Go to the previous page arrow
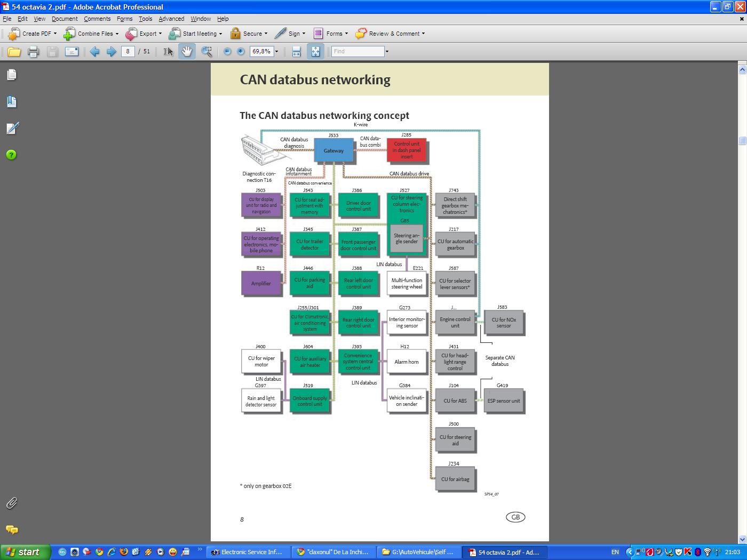The height and width of the screenshot is (560, 747). [95, 52]
